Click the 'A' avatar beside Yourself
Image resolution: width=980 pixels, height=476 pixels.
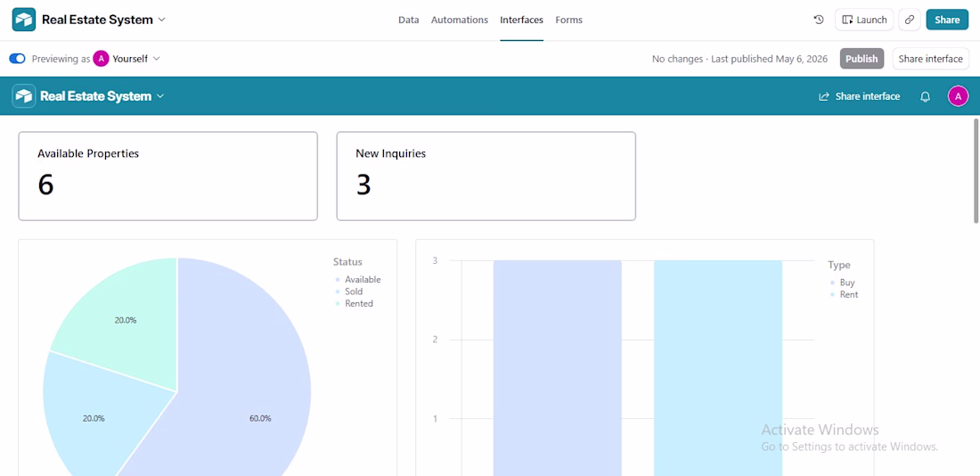[x=102, y=59]
